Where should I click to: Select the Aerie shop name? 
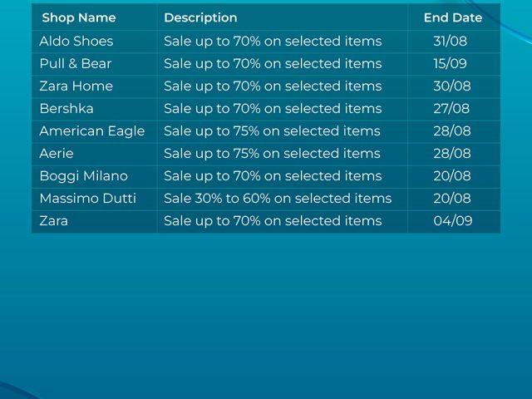coord(57,153)
